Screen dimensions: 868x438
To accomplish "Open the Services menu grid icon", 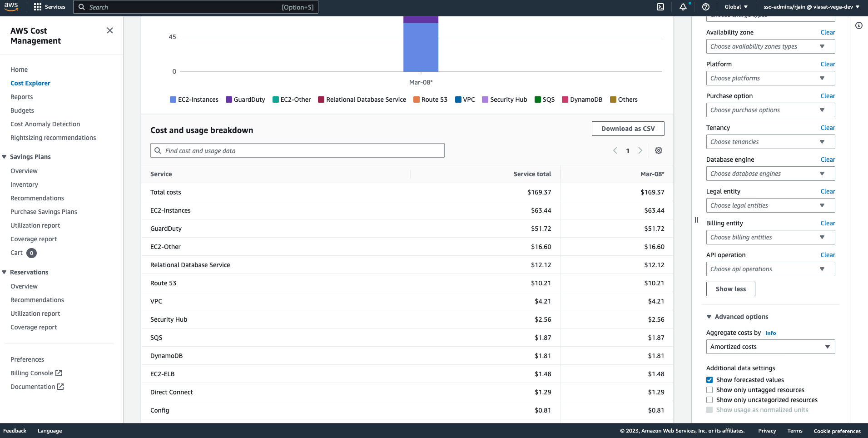I will coord(37,7).
